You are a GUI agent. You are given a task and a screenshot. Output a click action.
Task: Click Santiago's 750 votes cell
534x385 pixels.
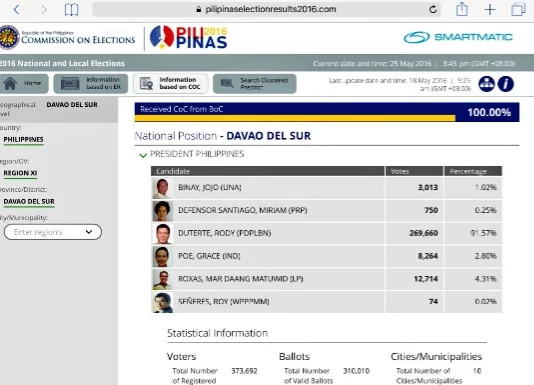pos(414,211)
